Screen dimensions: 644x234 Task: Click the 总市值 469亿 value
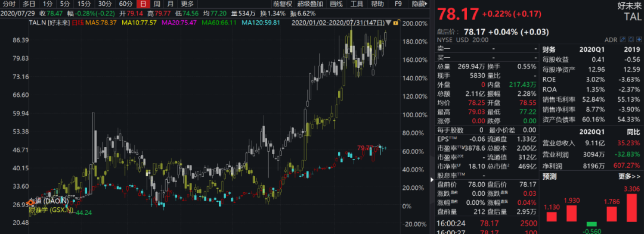(x=527, y=166)
